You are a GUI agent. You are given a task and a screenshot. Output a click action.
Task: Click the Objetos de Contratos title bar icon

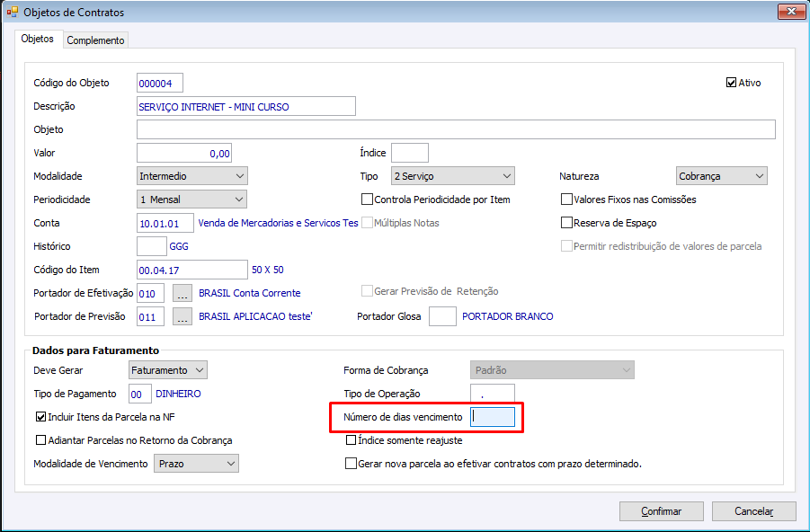click(x=13, y=12)
